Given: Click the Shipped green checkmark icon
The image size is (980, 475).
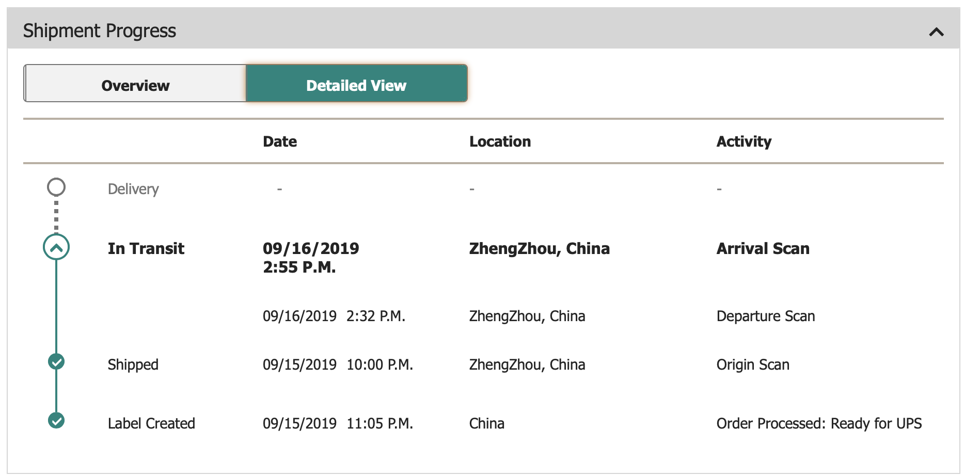Looking at the screenshot, I should pyautogui.click(x=56, y=362).
